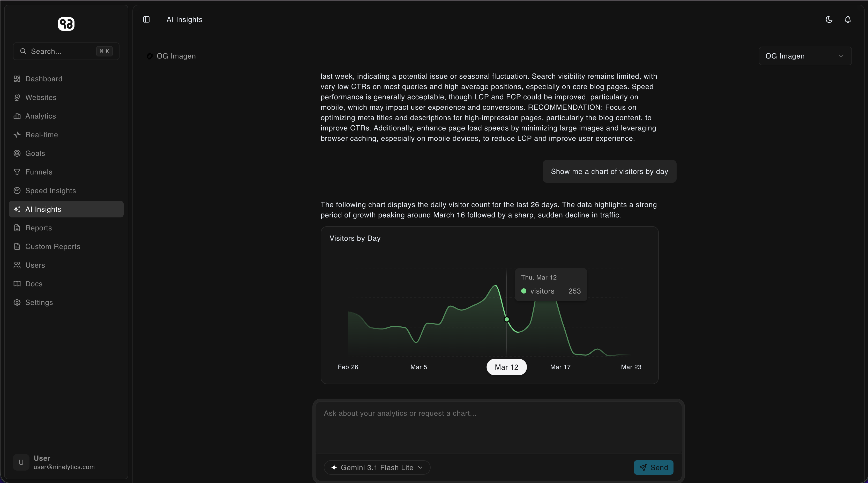Image resolution: width=868 pixels, height=483 pixels.
Task: Toggle dark mode with the moon icon
Action: click(829, 19)
